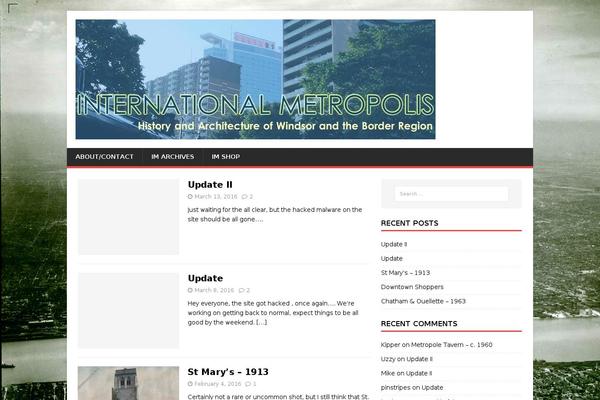Open the St Mary's 1913 church thumbnail
600x400 pixels.
128,383
